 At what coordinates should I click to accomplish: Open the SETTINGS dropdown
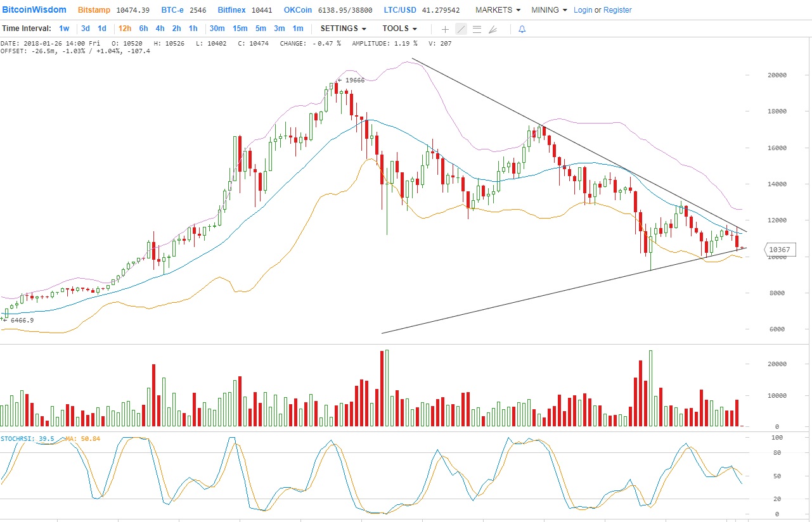click(343, 29)
